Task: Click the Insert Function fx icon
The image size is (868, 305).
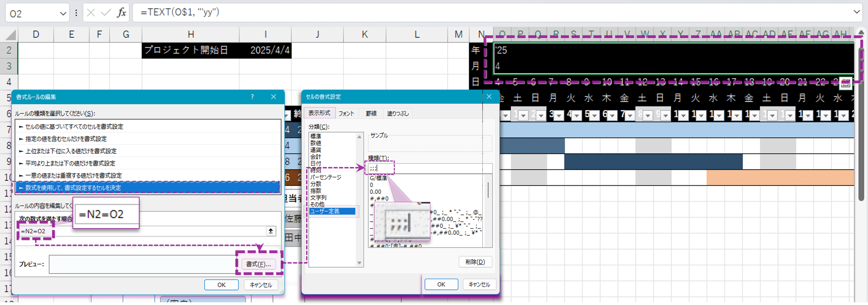Action: click(122, 13)
